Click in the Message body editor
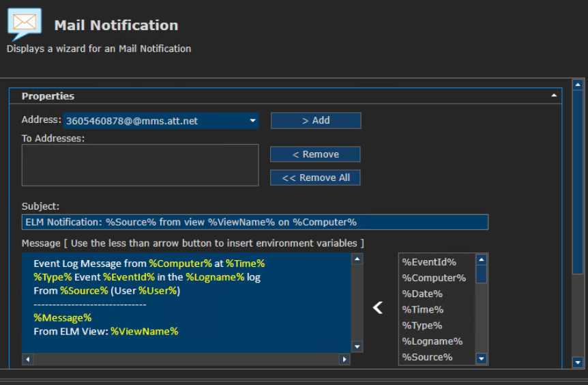Image resolution: width=588 pixels, height=385 pixels. 186,303
